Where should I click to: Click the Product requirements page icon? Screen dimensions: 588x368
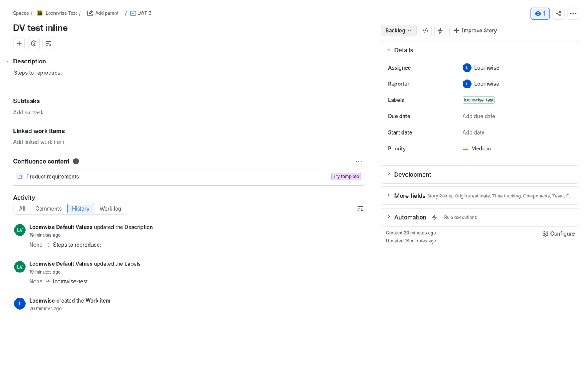tap(20, 177)
